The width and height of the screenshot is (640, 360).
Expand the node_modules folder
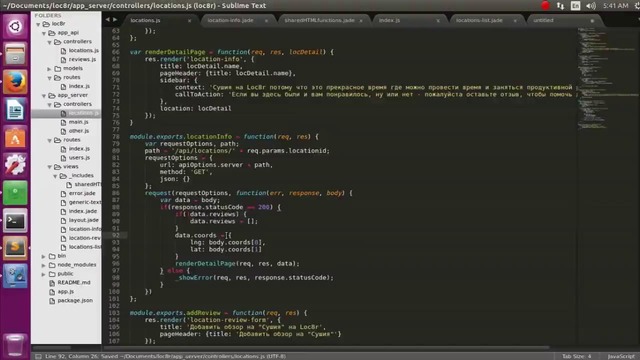44,265
